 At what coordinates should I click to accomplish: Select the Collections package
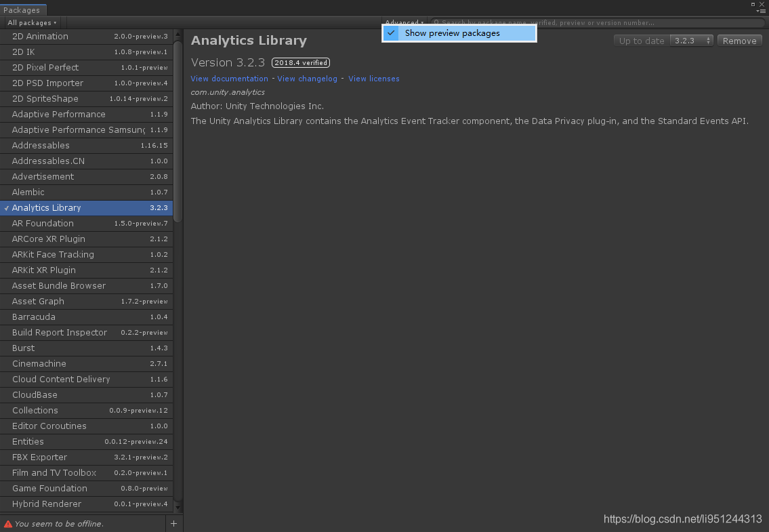pos(86,410)
